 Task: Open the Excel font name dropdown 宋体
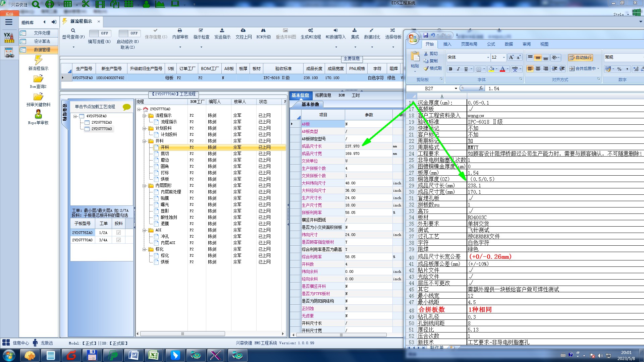pos(488,57)
